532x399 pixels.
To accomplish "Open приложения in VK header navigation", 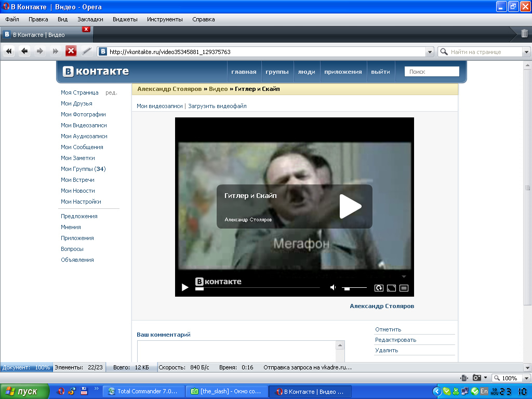I will coord(343,72).
